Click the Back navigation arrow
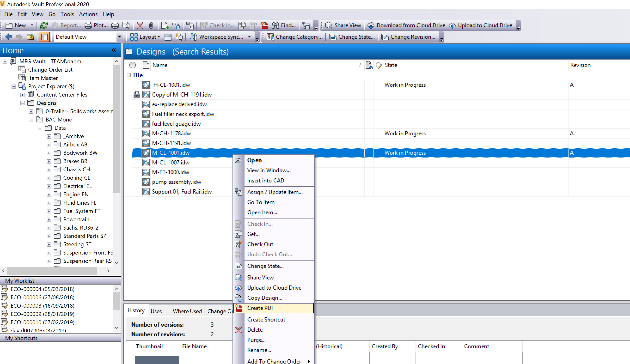The image size is (630, 364). (8, 37)
